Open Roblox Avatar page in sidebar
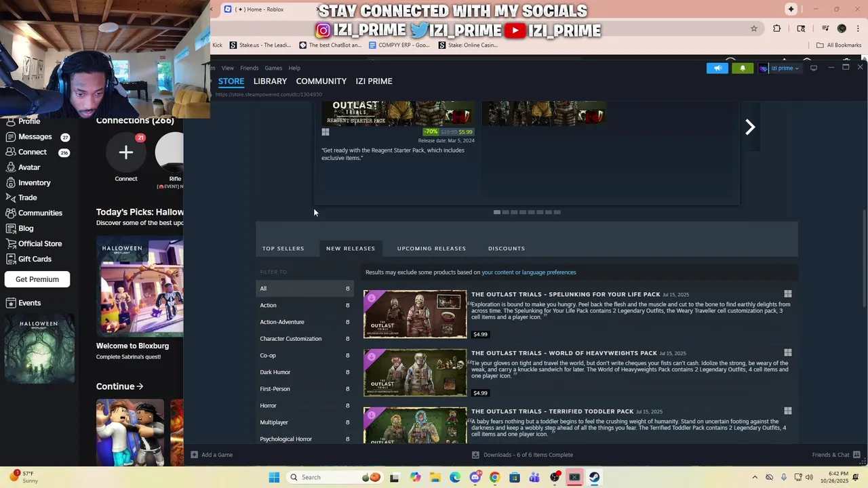The height and width of the screenshot is (488, 868). [x=23, y=167]
